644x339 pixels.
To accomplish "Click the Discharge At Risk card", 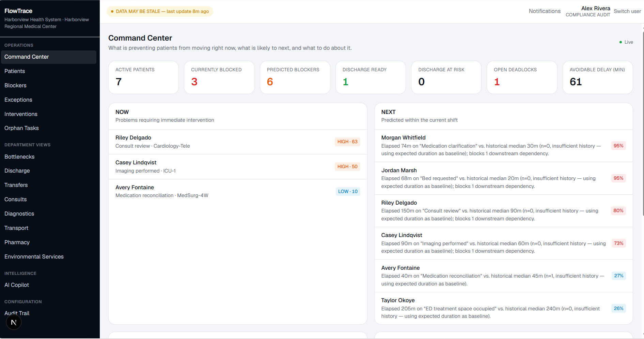I will coord(446,77).
